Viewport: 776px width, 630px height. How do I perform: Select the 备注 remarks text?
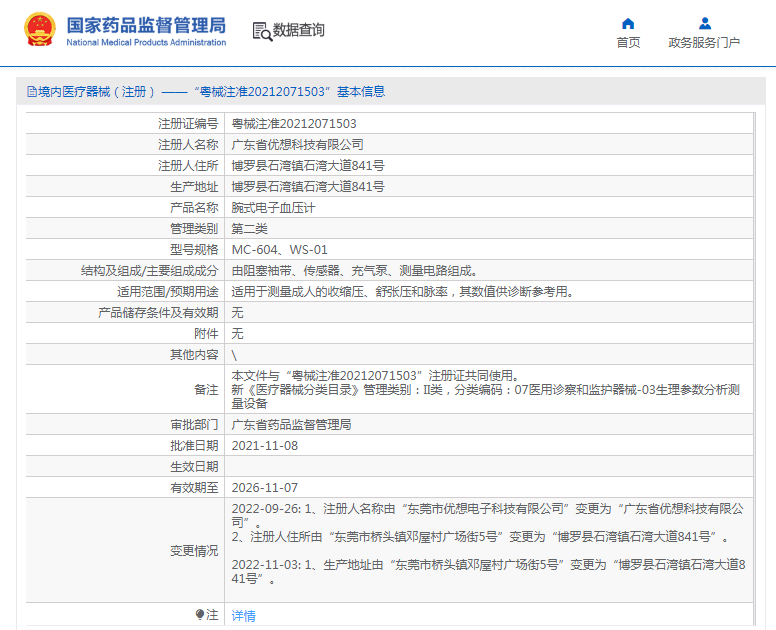click(x=485, y=389)
